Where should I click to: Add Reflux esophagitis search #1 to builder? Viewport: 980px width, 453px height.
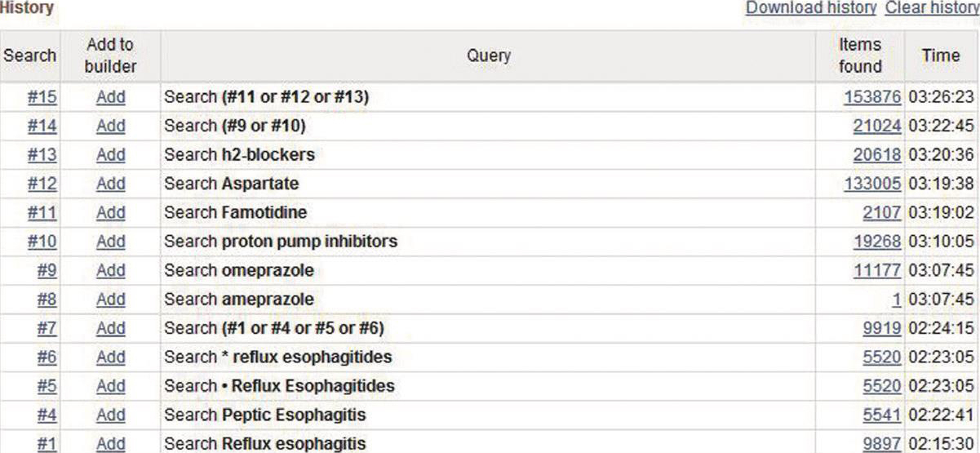[x=110, y=444]
